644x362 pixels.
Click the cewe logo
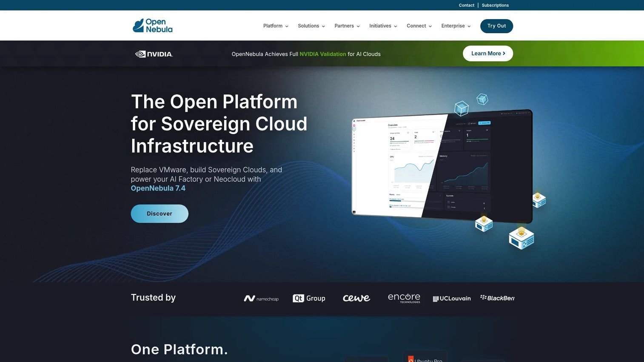click(356, 298)
